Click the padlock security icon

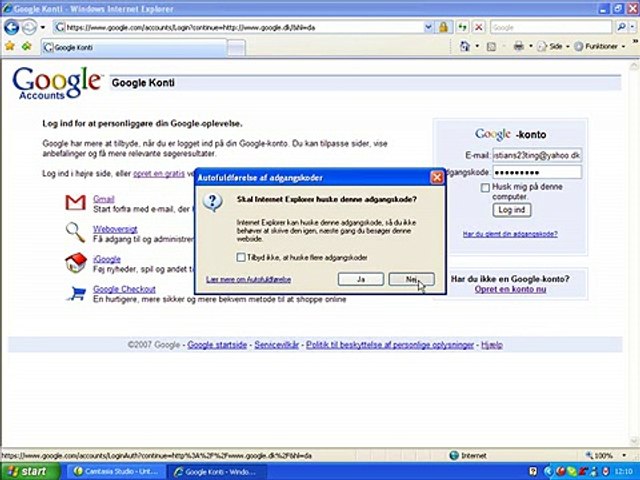443,27
